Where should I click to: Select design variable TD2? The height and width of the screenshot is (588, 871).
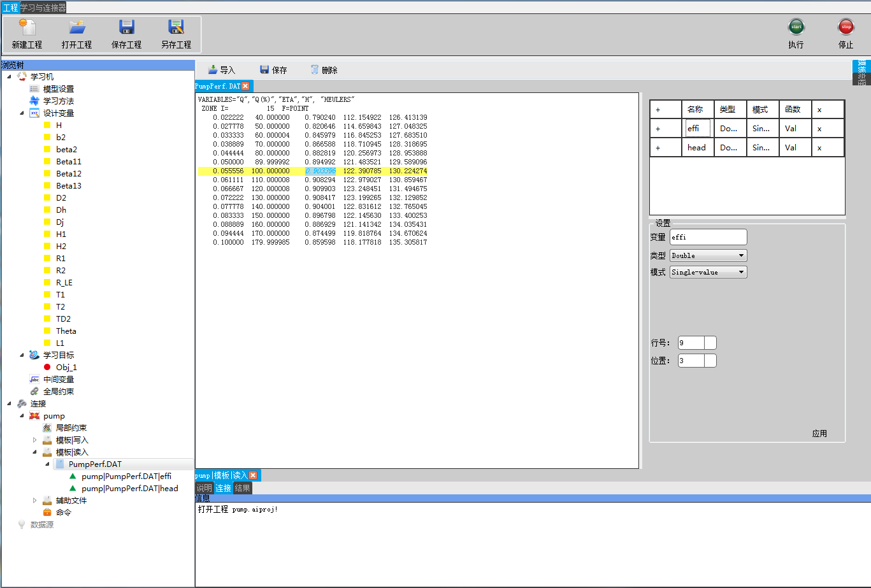(x=63, y=319)
